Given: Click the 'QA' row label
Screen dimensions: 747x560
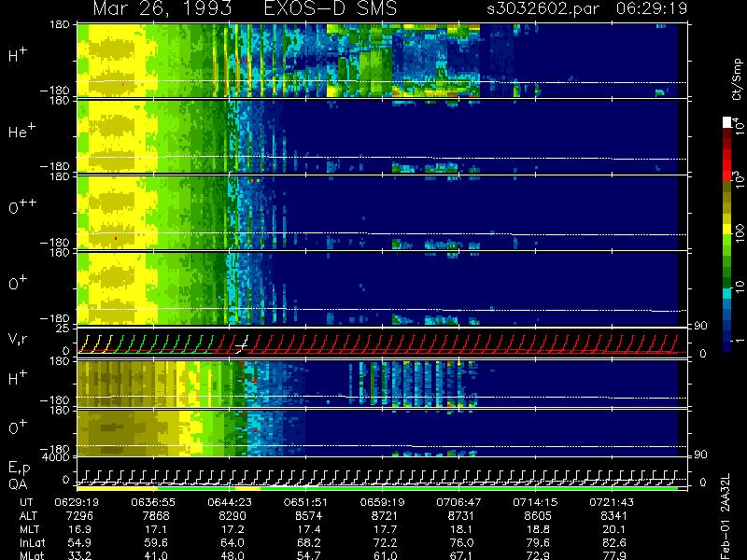Looking at the screenshot, I should [x=18, y=484].
